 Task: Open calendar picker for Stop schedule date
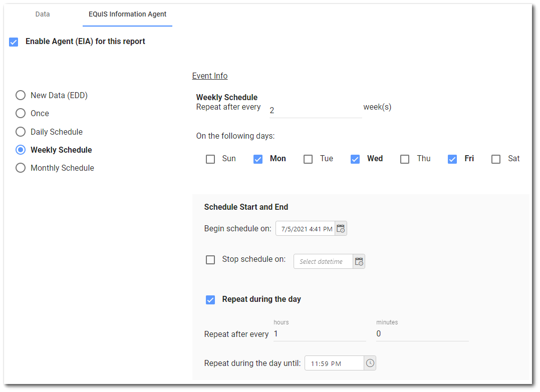(x=359, y=261)
